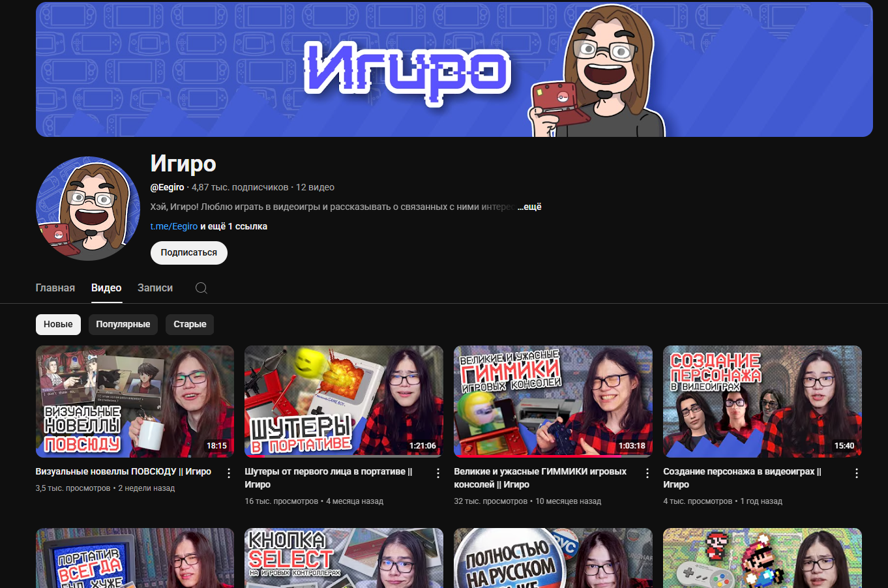Click the Игиро channel banner

click(454, 69)
